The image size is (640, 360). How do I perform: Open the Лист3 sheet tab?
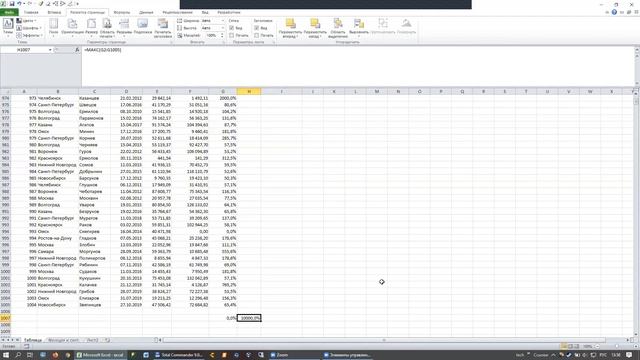pyautogui.click(x=92, y=340)
